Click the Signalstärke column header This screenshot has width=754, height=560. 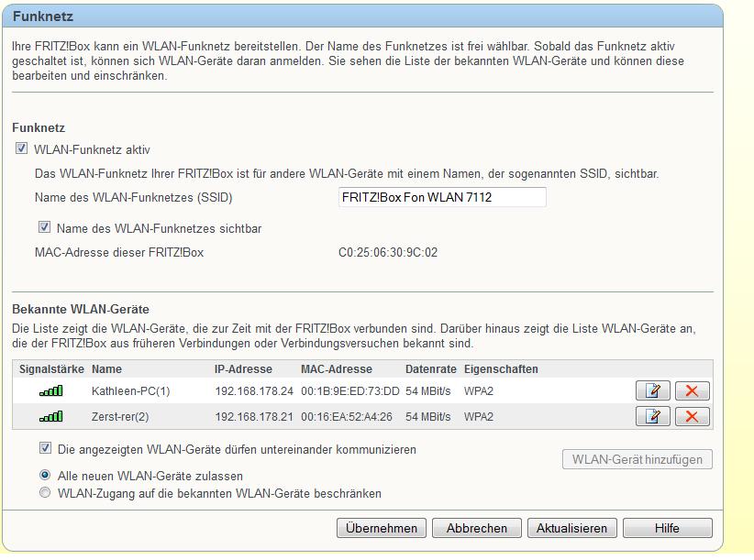pos(51,368)
